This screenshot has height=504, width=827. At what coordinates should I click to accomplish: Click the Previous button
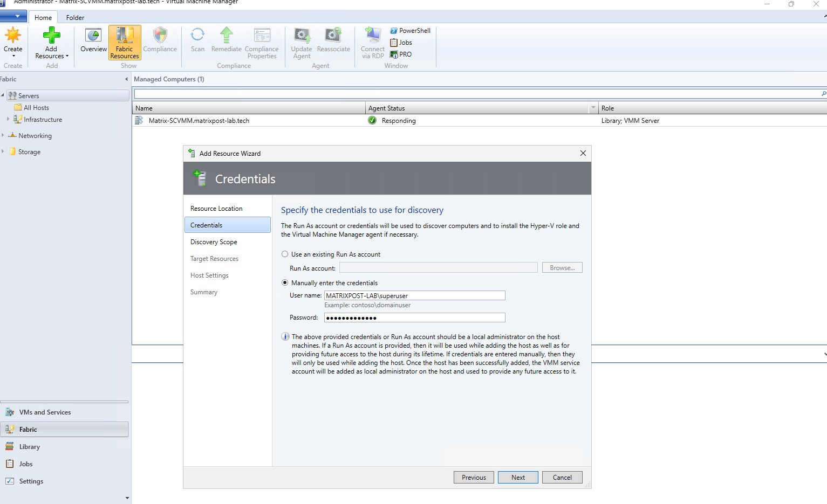[474, 478]
